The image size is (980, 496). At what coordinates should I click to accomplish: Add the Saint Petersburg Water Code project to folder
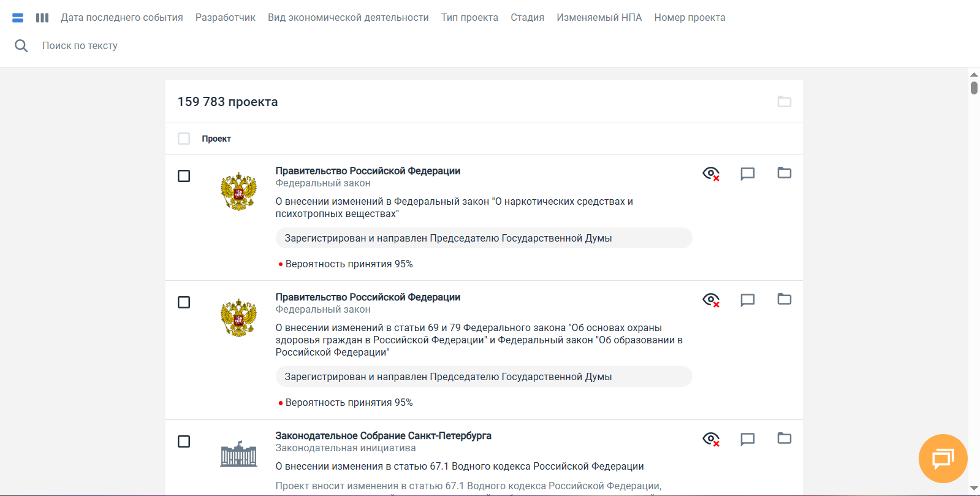784,438
